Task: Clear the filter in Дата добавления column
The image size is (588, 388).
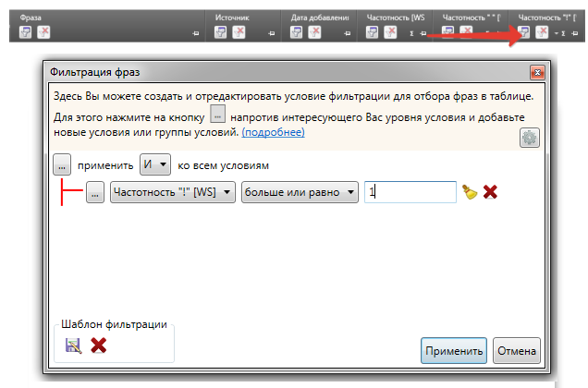Action: click(x=314, y=32)
